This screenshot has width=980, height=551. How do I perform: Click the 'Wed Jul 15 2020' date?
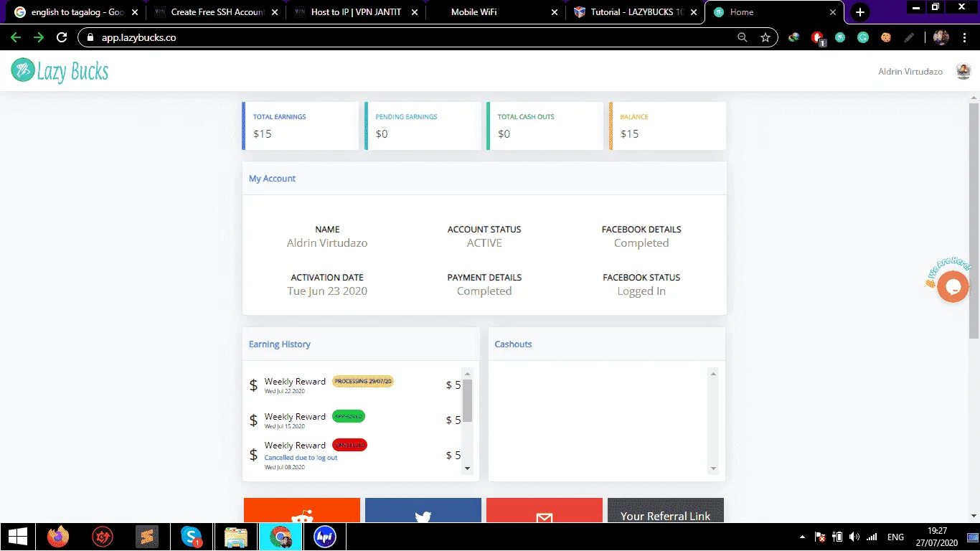coord(284,426)
